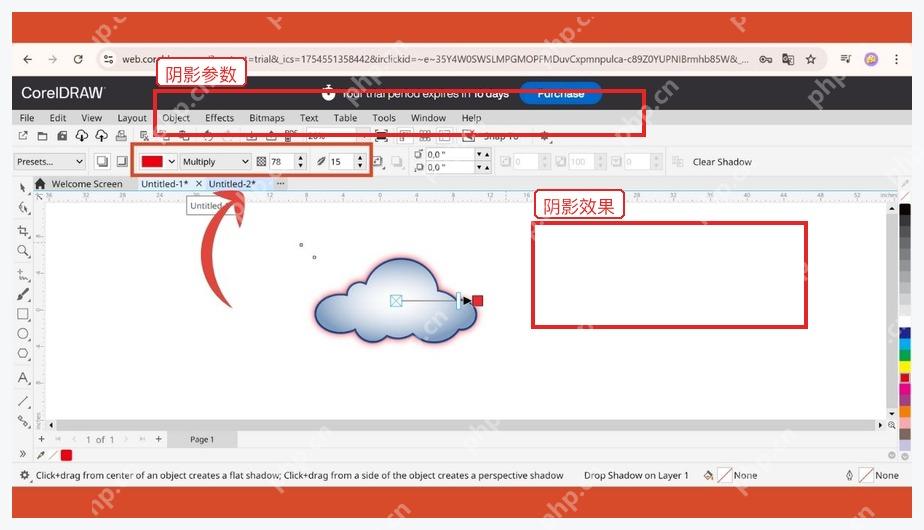Click the Print icon

pos(121,136)
